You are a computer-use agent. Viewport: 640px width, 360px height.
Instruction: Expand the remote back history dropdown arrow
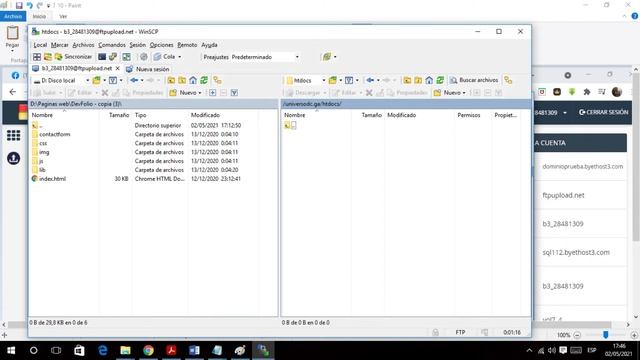[x=378, y=80]
